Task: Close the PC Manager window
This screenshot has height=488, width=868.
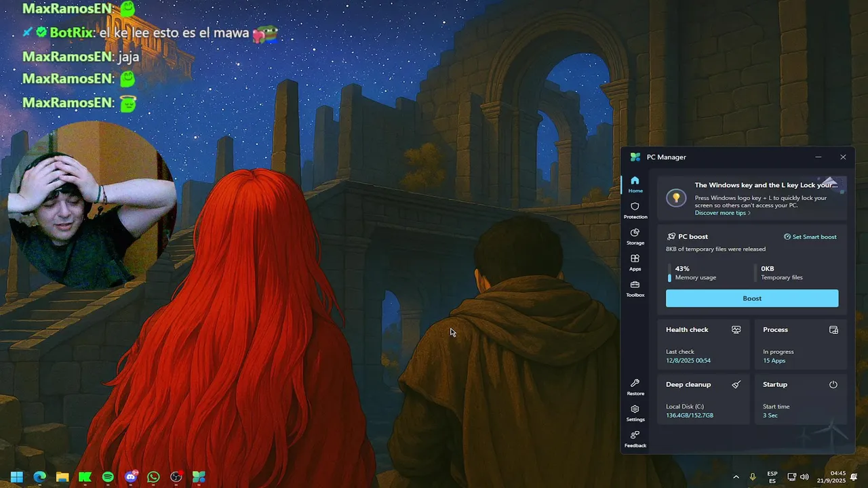Action: 843,157
